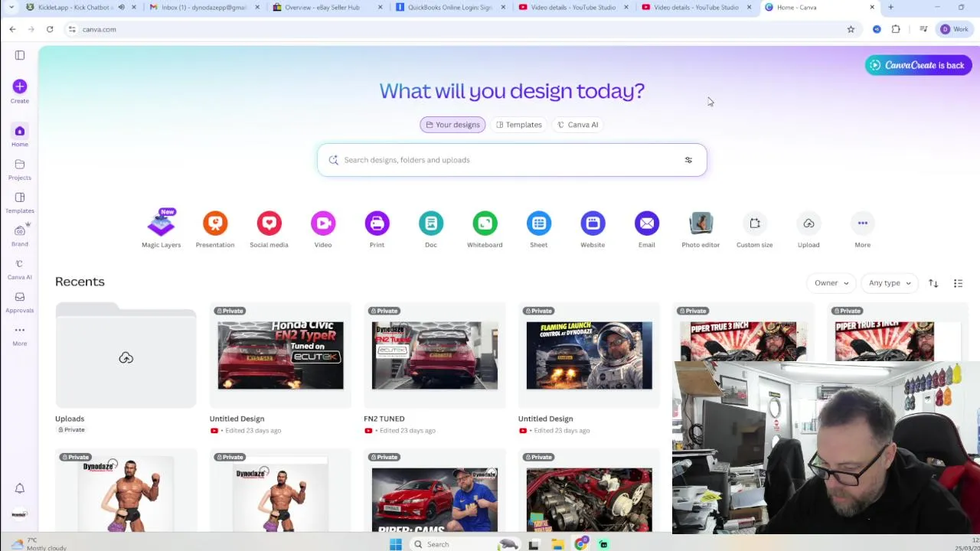
Task: Open search filter options icon
Action: 688,160
